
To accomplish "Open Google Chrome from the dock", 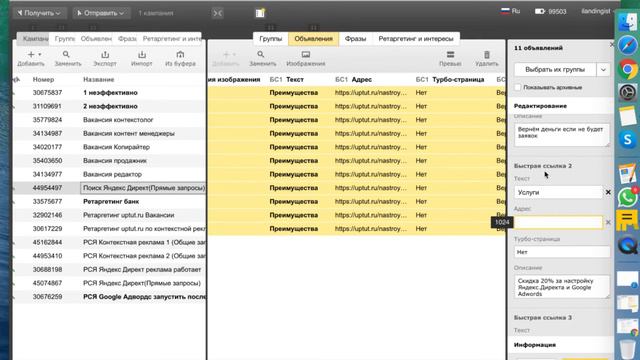I will pos(628,69).
